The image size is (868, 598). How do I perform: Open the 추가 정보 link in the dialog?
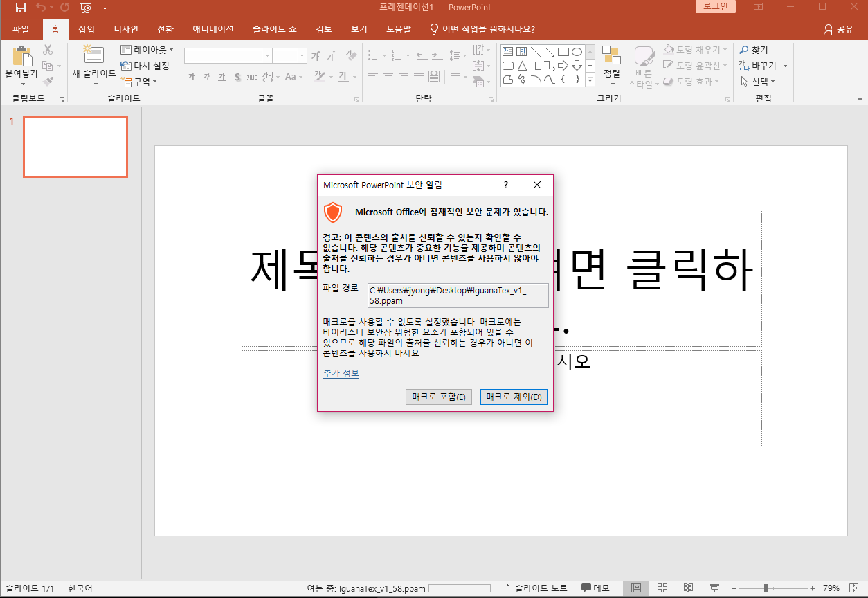pos(340,373)
